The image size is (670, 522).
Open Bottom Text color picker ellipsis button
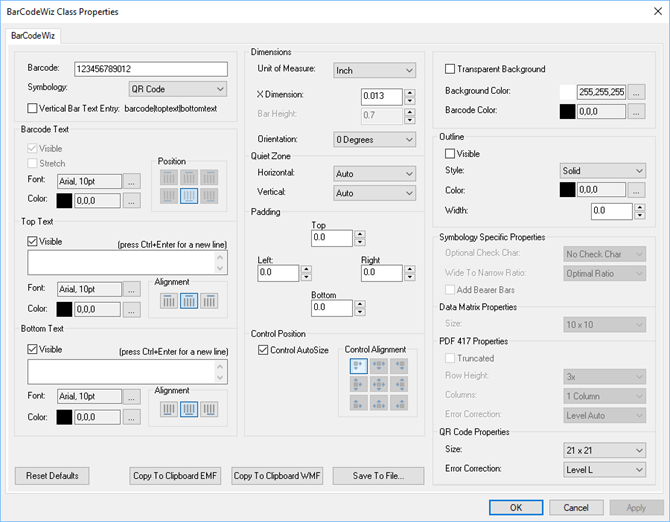pyautogui.click(x=132, y=417)
